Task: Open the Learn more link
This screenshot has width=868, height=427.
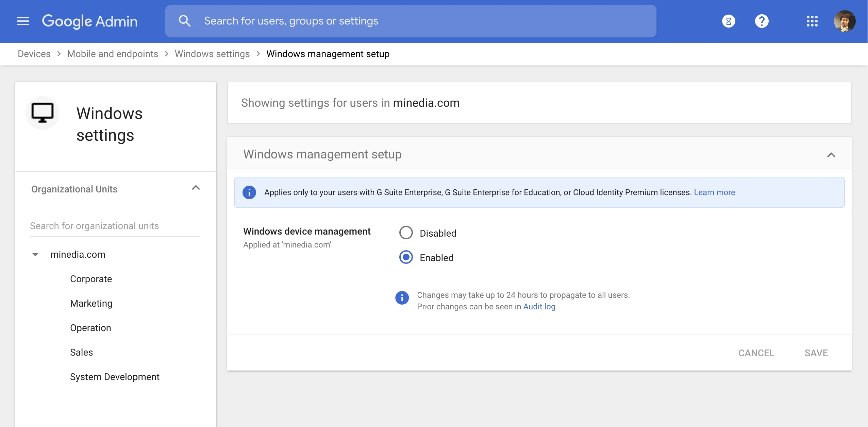Action: pyautogui.click(x=714, y=192)
